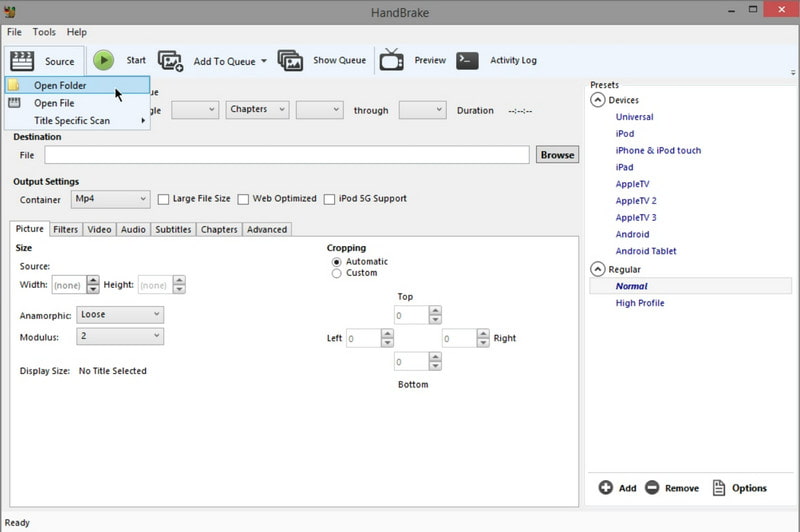Click the Source clapperboard icon

pyautogui.click(x=22, y=61)
